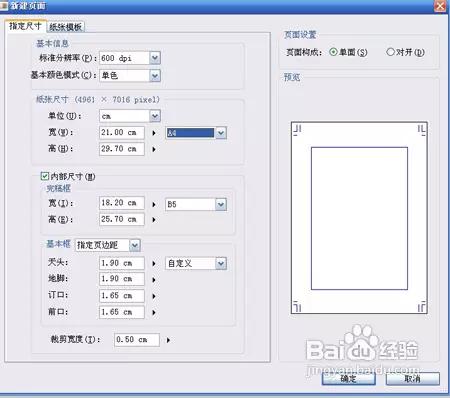
Task: Toggle the 内部尺寸 checkbox
Action: point(45,176)
